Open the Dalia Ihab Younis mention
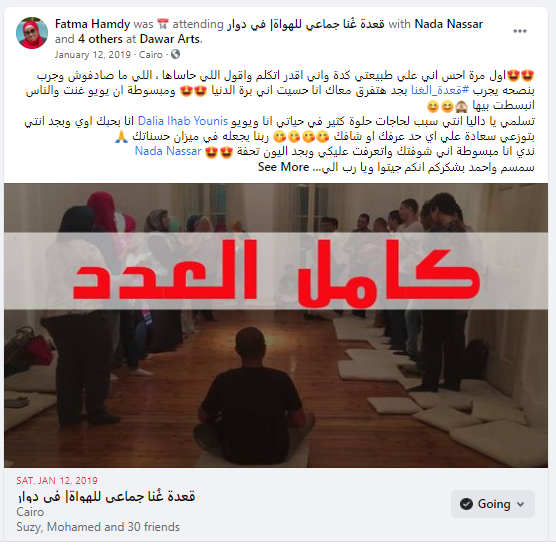Image resolution: width=556 pixels, height=545 pixels. (x=183, y=121)
